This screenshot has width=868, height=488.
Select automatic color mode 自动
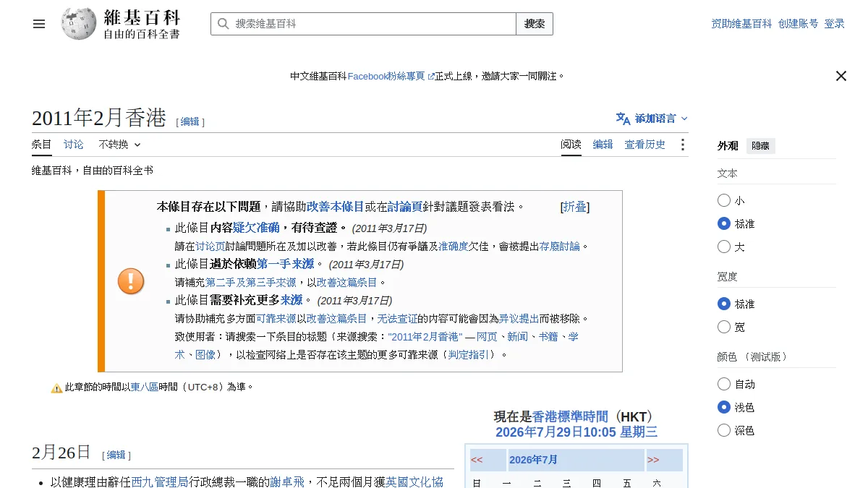pyautogui.click(x=724, y=384)
